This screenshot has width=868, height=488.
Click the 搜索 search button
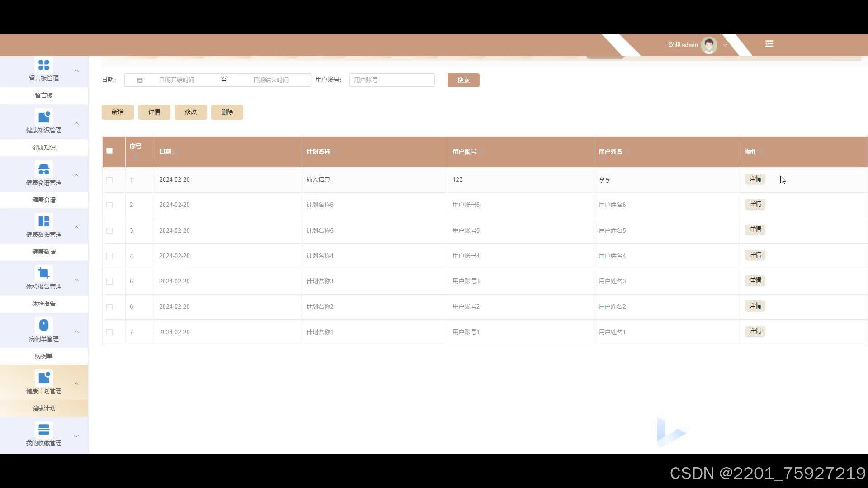[x=463, y=80]
